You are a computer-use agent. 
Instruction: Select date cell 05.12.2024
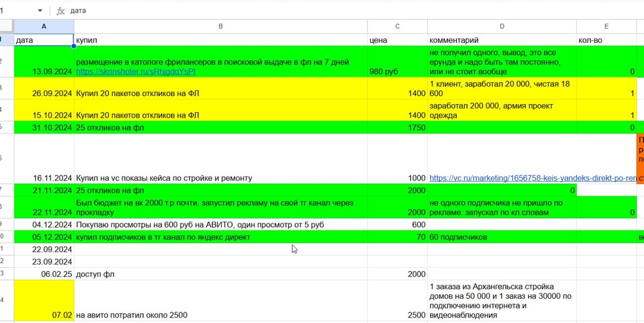44,237
